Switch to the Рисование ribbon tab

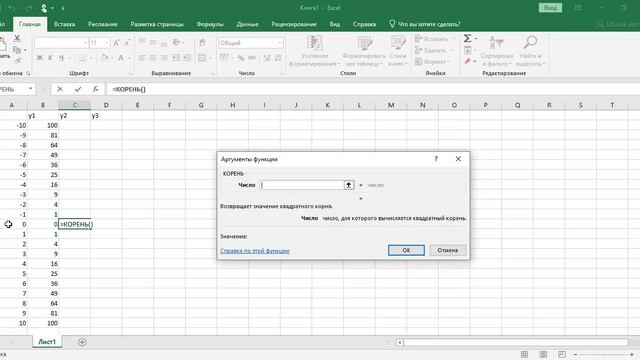(x=102, y=24)
